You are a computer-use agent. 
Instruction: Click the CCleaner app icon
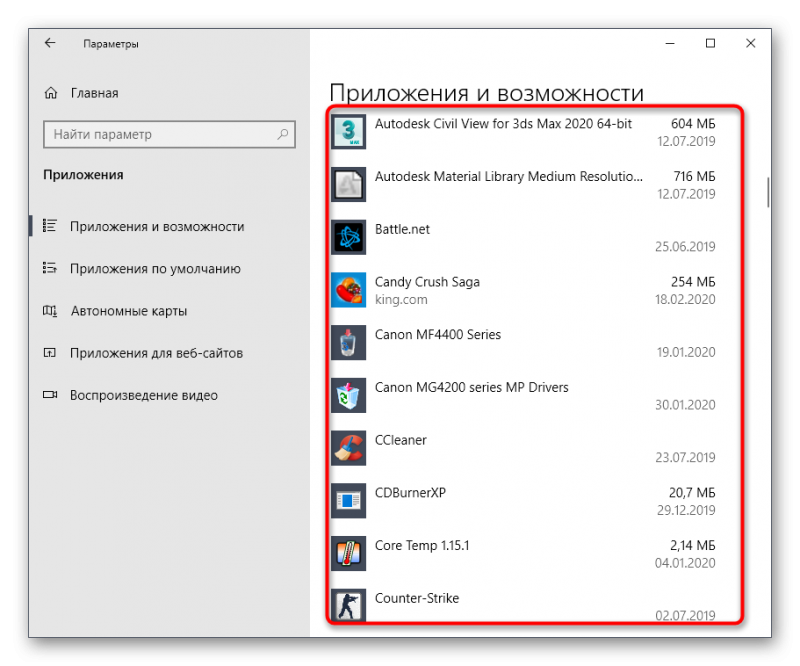[348, 448]
